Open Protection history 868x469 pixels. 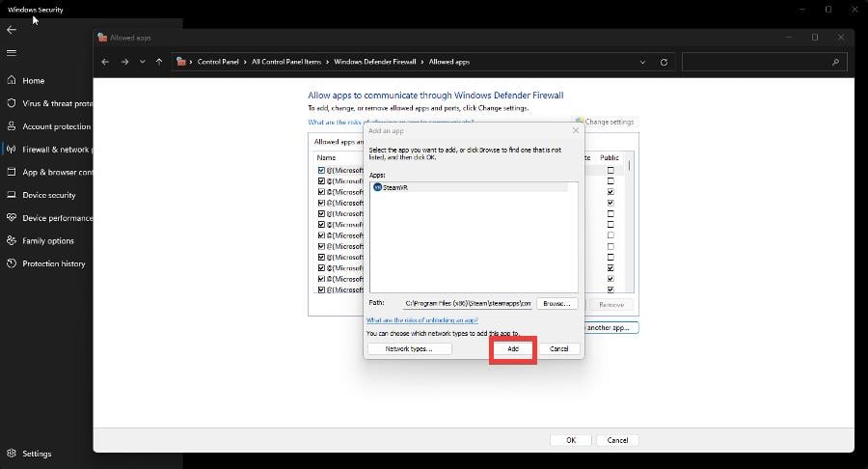[x=54, y=264]
